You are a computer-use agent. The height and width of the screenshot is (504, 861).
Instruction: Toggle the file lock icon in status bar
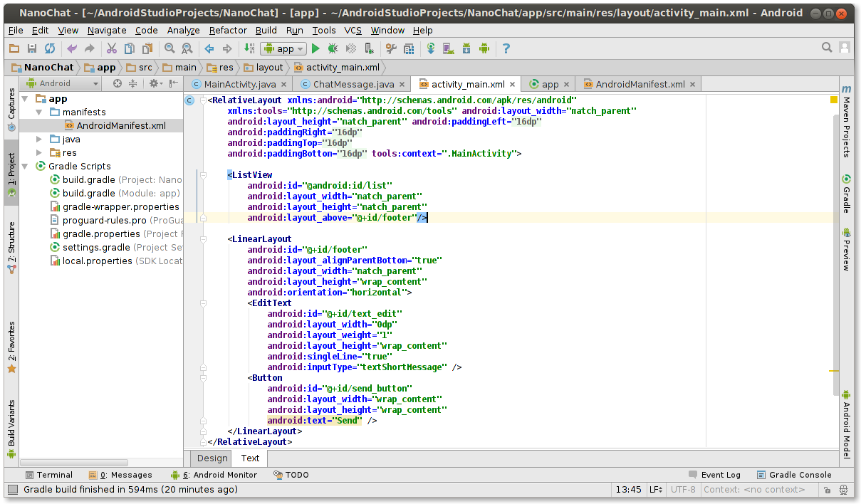click(828, 490)
